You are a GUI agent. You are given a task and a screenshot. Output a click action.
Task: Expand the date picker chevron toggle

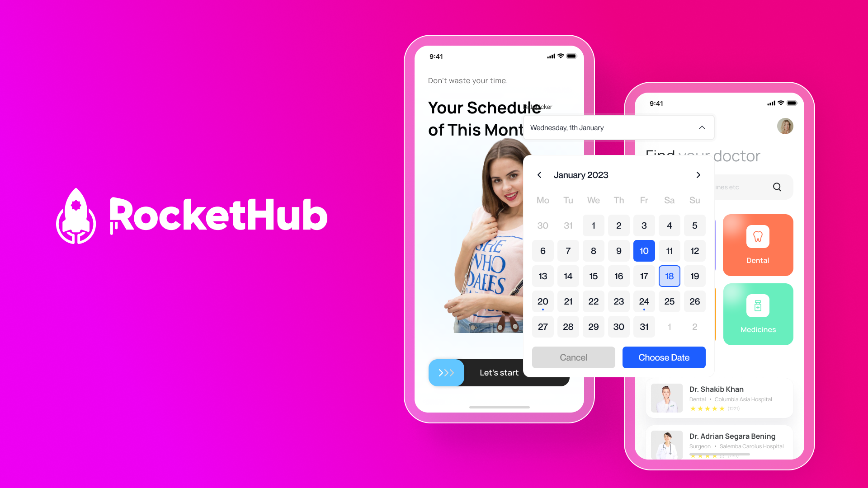tap(701, 127)
